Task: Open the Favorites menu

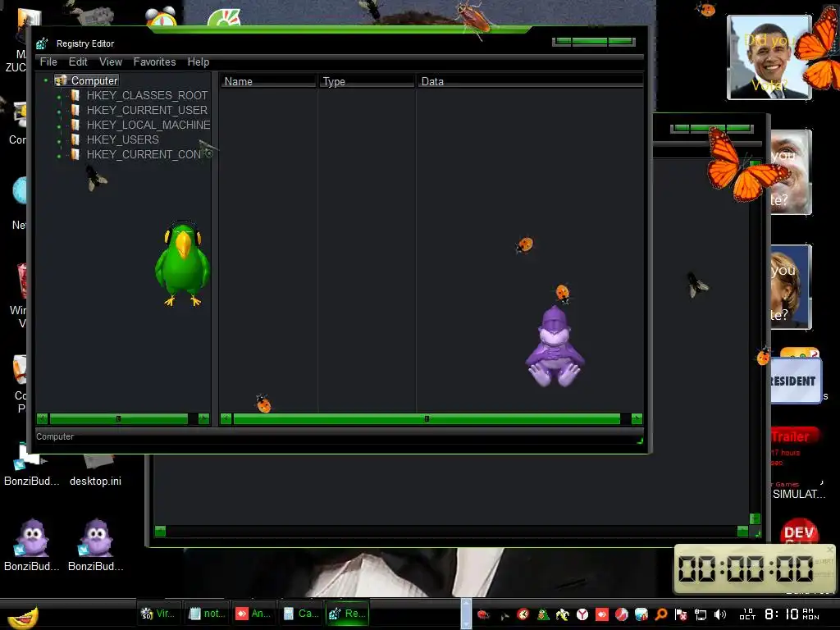Action: pyautogui.click(x=154, y=62)
